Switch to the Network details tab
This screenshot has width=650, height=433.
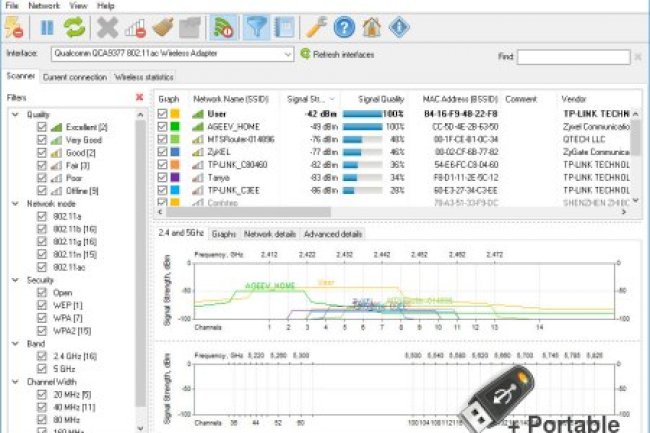[269, 234]
